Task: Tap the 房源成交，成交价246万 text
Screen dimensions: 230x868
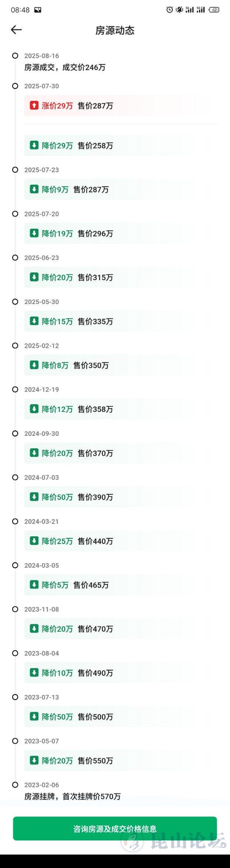Action: coord(65,67)
